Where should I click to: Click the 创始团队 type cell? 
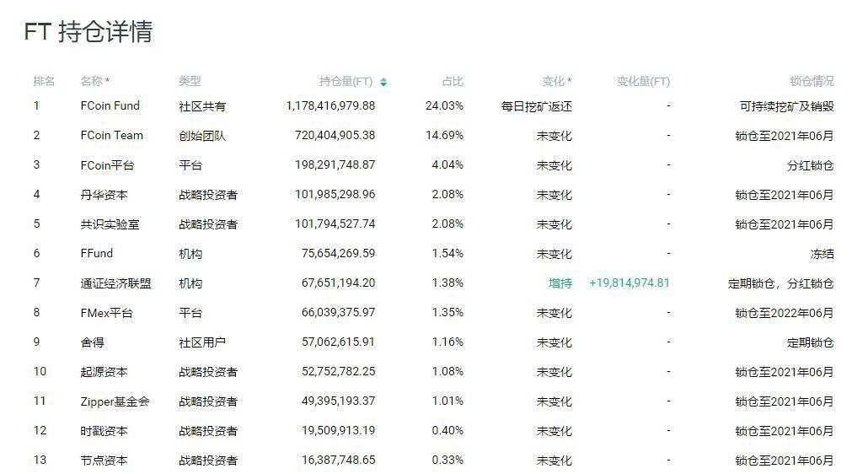202,136
